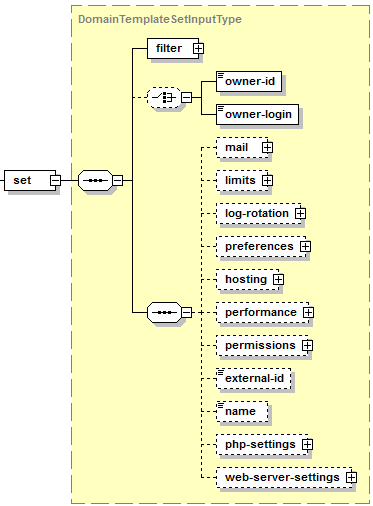This screenshot has width=373, height=506.
Task: Select the performance element box
Action: click(x=263, y=313)
